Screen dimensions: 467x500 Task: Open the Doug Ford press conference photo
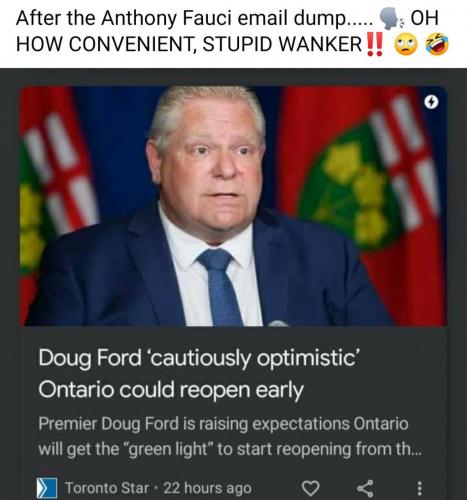233,206
